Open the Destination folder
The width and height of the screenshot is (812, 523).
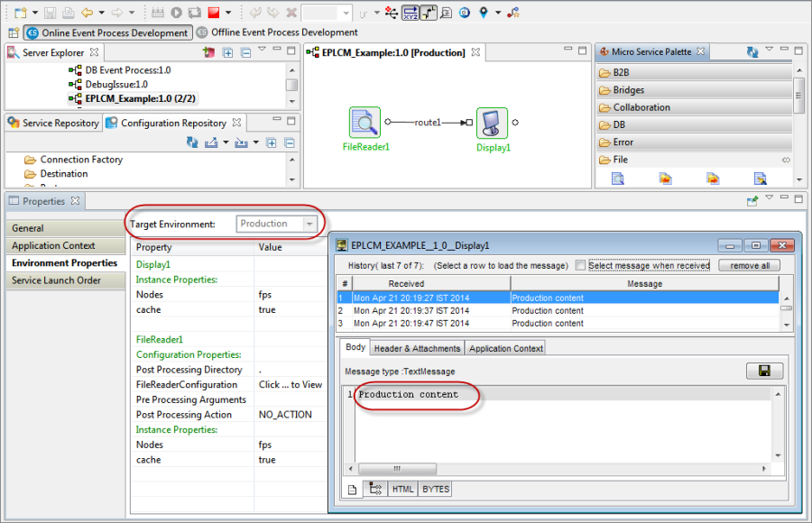(x=57, y=174)
